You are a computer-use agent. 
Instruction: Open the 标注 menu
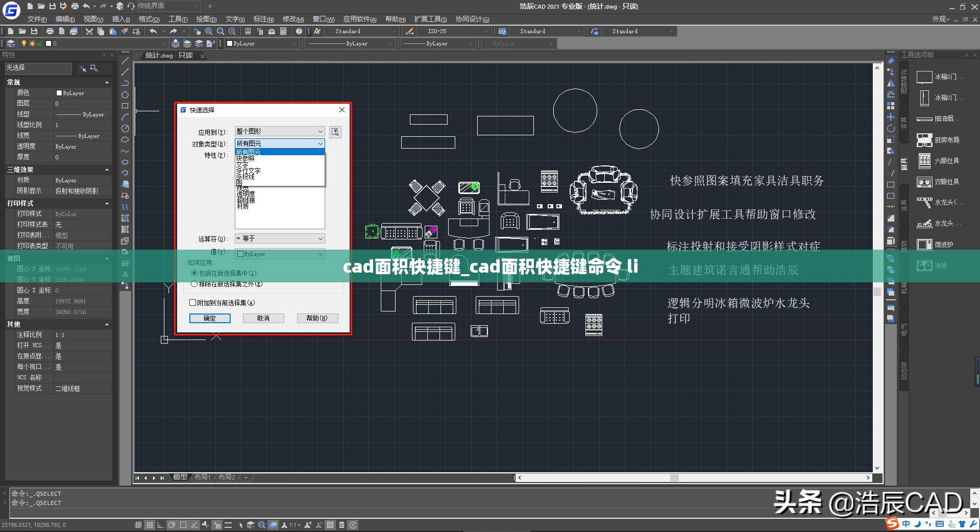(263, 19)
